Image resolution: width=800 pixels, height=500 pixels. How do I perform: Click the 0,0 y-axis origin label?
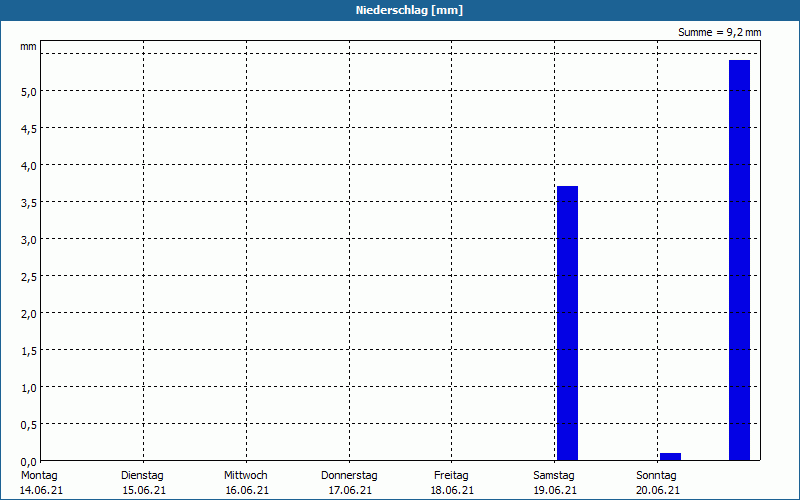[x=29, y=462]
